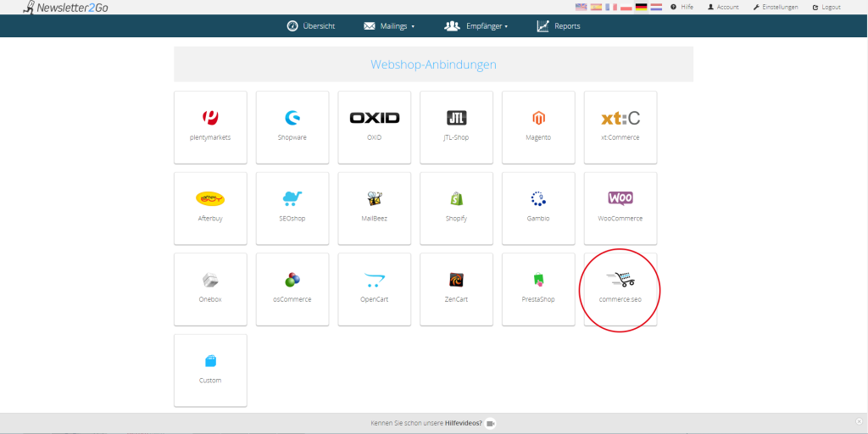868x434 pixels.
Task: Open the xt:Commerce integration
Action: 620,127
